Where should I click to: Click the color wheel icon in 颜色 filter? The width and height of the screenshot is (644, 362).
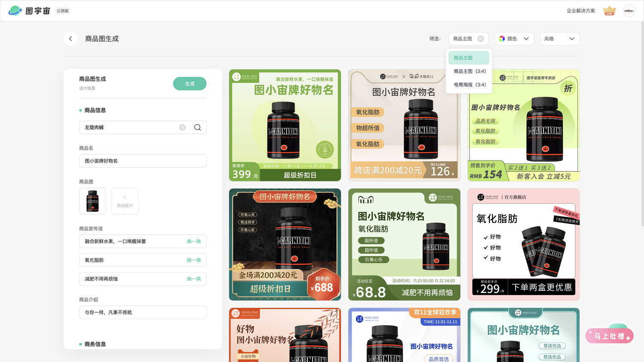(x=502, y=39)
